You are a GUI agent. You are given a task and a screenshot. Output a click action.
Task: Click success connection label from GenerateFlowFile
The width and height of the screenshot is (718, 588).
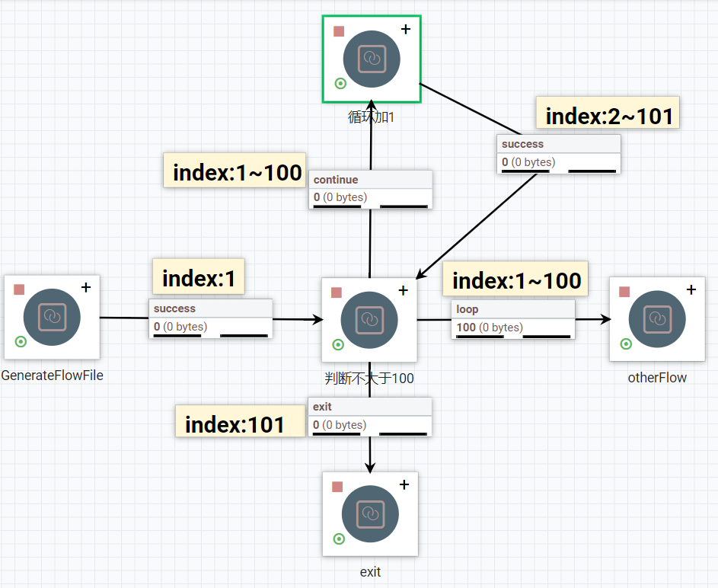click(x=210, y=318)
